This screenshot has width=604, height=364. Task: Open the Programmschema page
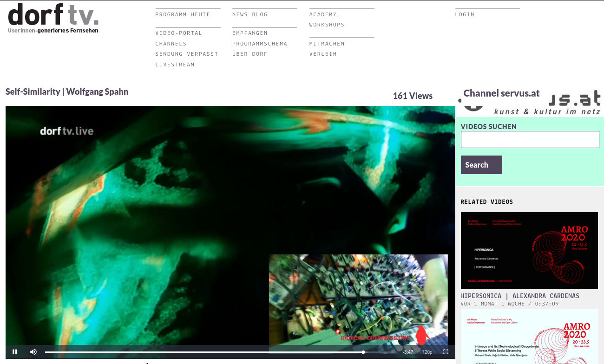tap(260, 44)
